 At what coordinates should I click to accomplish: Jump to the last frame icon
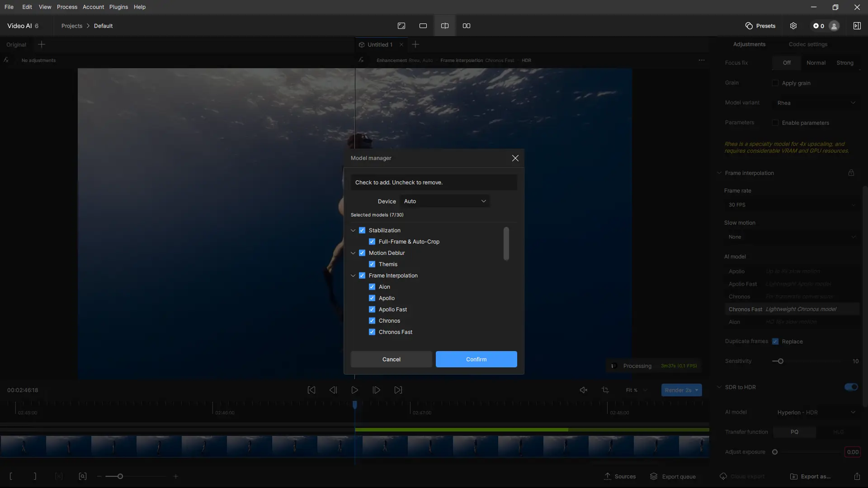[x=398, y=390]
